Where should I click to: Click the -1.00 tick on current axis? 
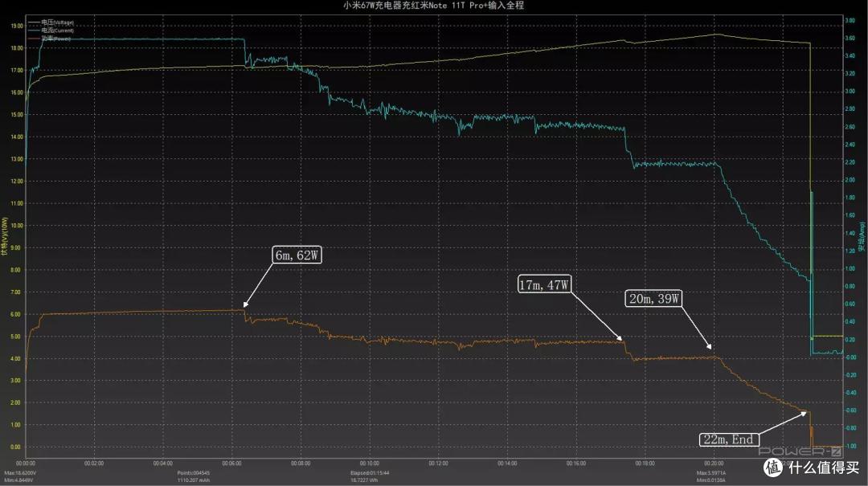(850, 446)
